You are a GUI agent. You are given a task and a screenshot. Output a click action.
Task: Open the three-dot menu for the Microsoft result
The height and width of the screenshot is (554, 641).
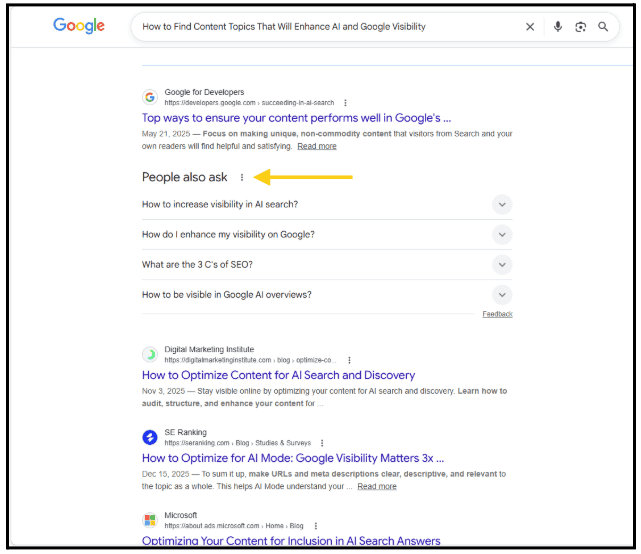(316, 526)
